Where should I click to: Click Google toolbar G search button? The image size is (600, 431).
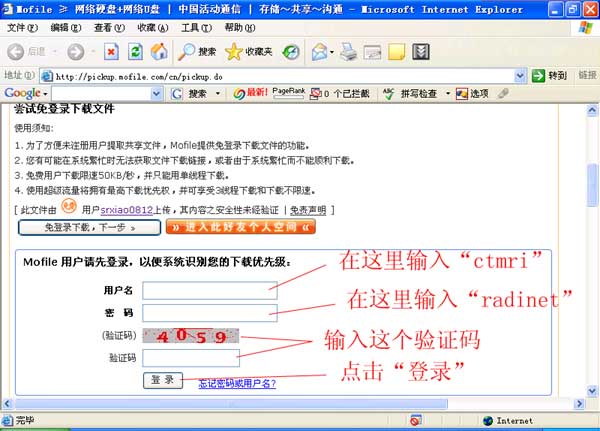[176, 93]
